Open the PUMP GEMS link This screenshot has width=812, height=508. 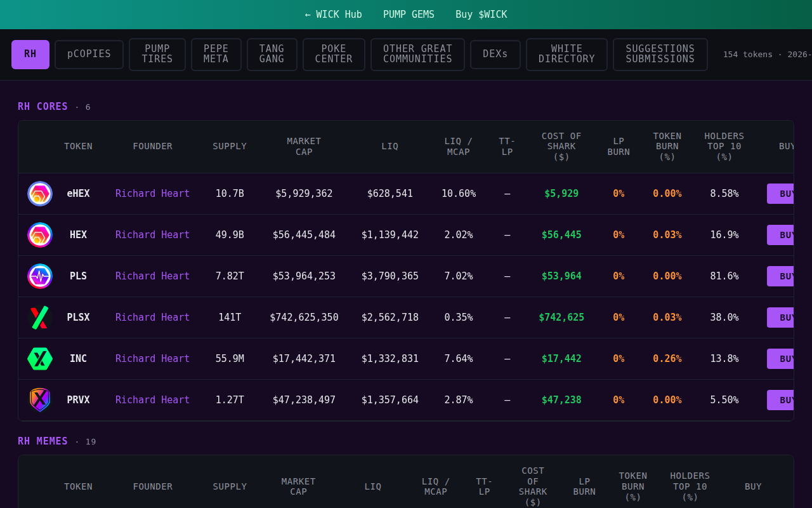[409, 15]
